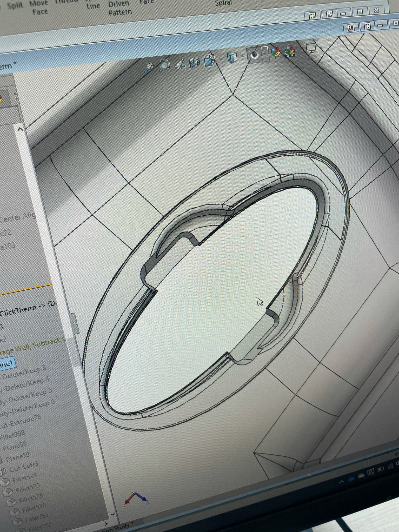This screenshot has height=532, width=399.
Task: Click the Fillet524 feature icon
Action: pos(5,483)
